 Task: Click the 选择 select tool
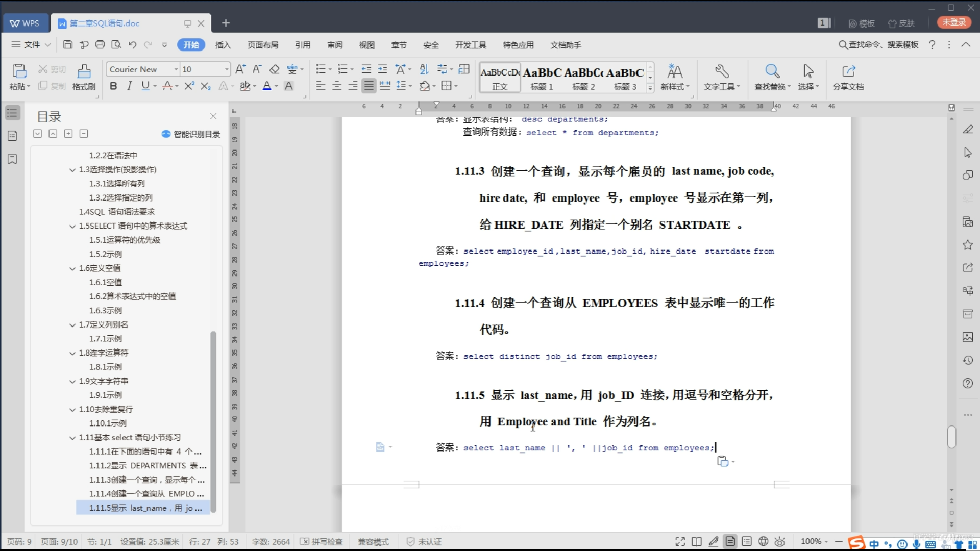point(808,78)
